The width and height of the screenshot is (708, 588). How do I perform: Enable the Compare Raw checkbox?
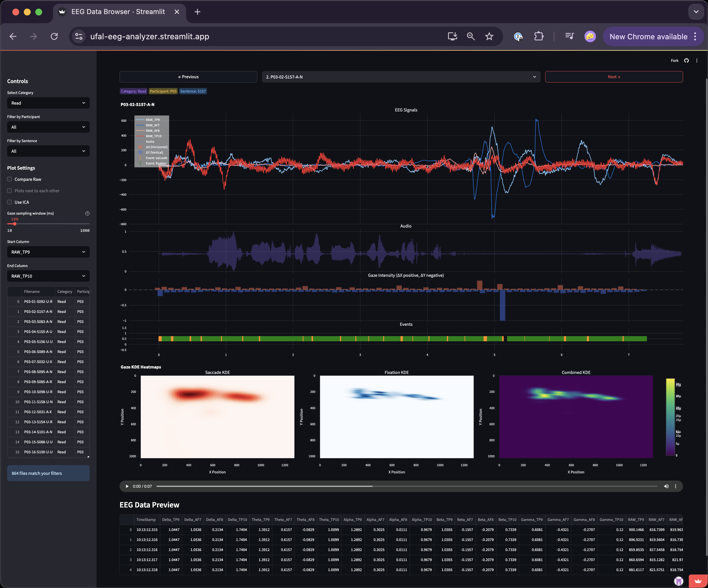9,179
